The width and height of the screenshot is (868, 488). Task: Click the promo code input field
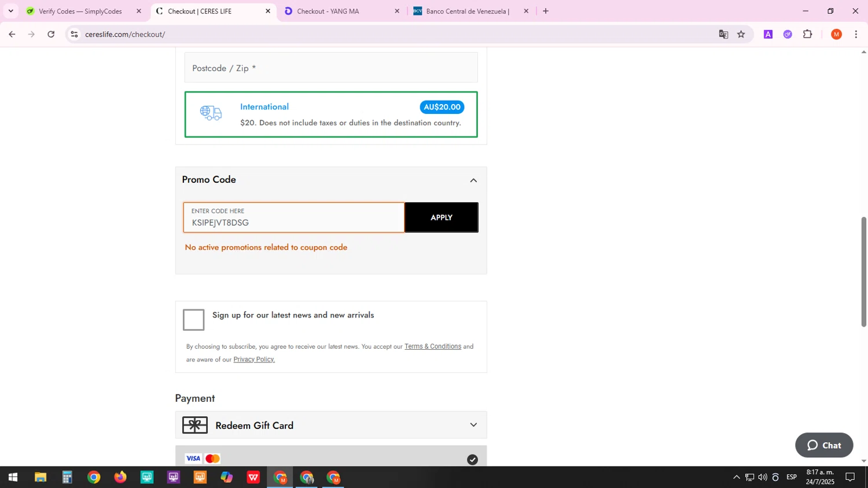click(294, 218)
